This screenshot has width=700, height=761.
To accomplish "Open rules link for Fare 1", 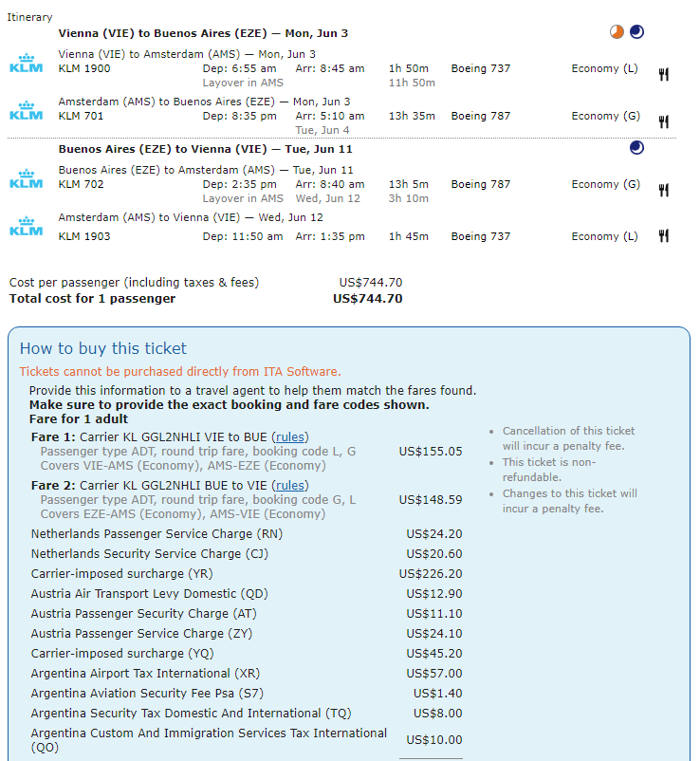I will [290, 437].
